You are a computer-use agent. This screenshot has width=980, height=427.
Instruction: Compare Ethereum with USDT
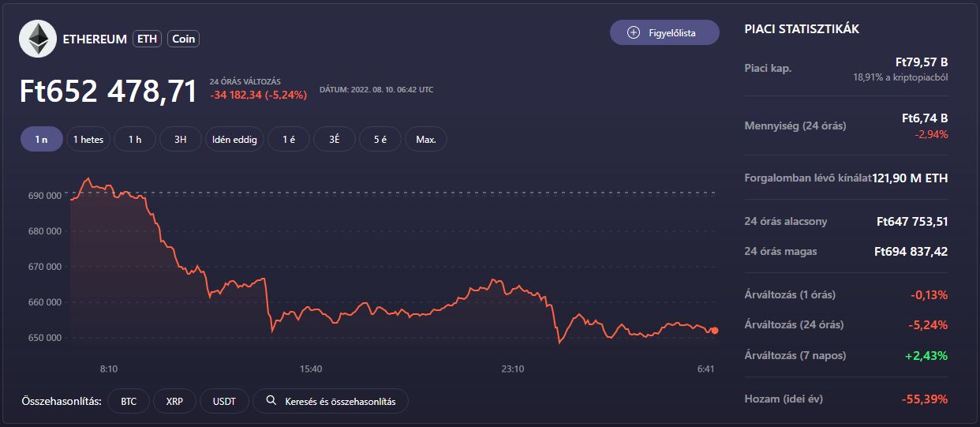(x=223, y=401)
